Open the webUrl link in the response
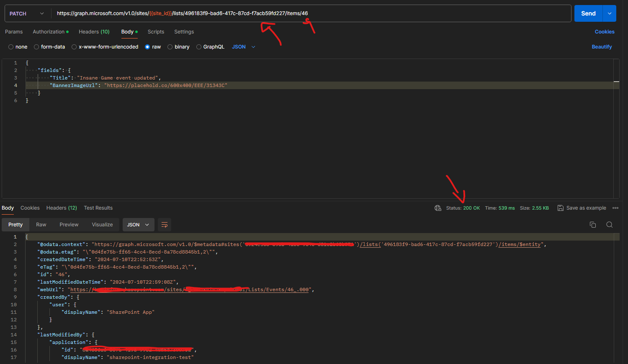This screenshot has width=628, height=364. [x=190, y=290]
